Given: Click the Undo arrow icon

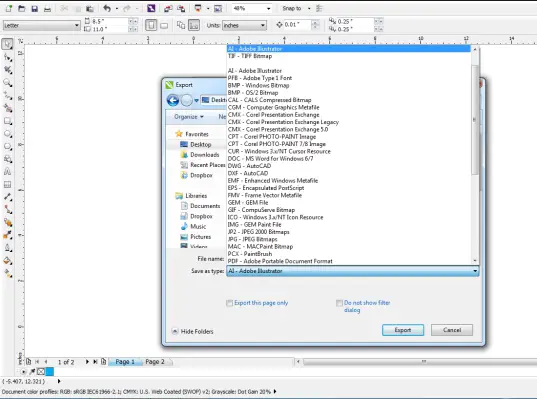Looking at the screenshot, I should [x=107, y=8].
